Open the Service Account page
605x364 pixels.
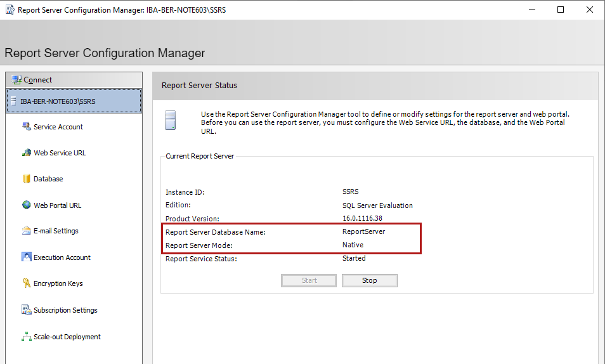[58, 127]
